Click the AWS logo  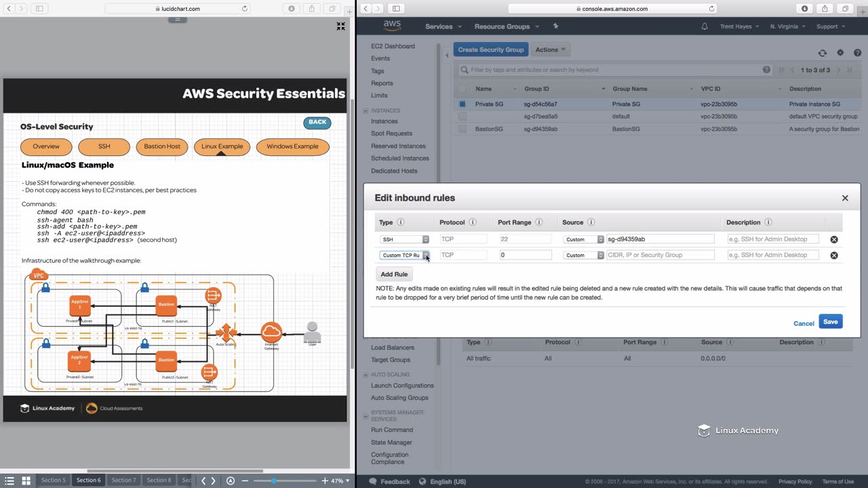click(x=392, y=26)
